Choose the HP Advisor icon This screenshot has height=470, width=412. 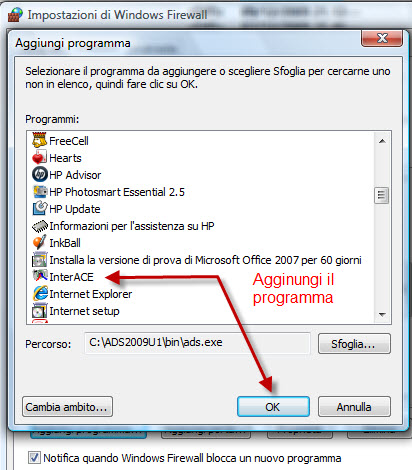click(39, 174)
